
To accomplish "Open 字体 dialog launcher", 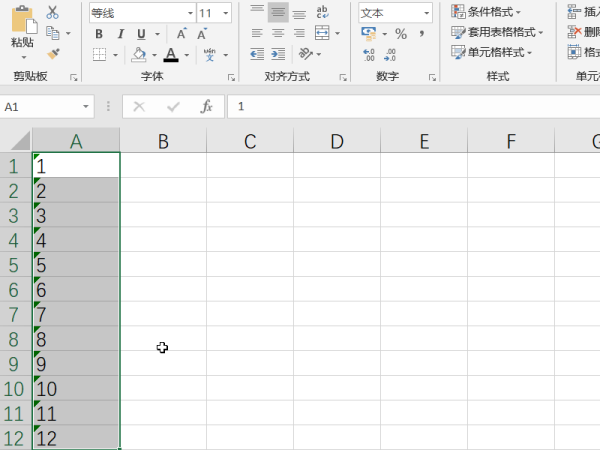I will [x=231, y=78].
